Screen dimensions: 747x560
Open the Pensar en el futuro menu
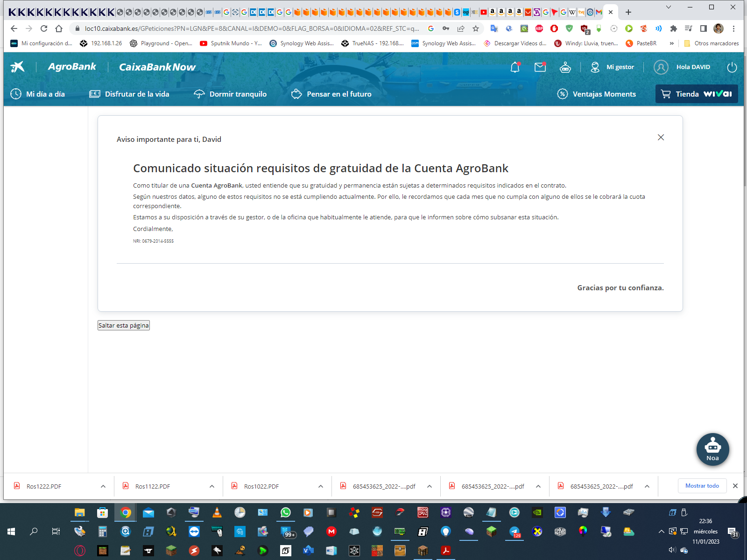(x=331, y=94)
